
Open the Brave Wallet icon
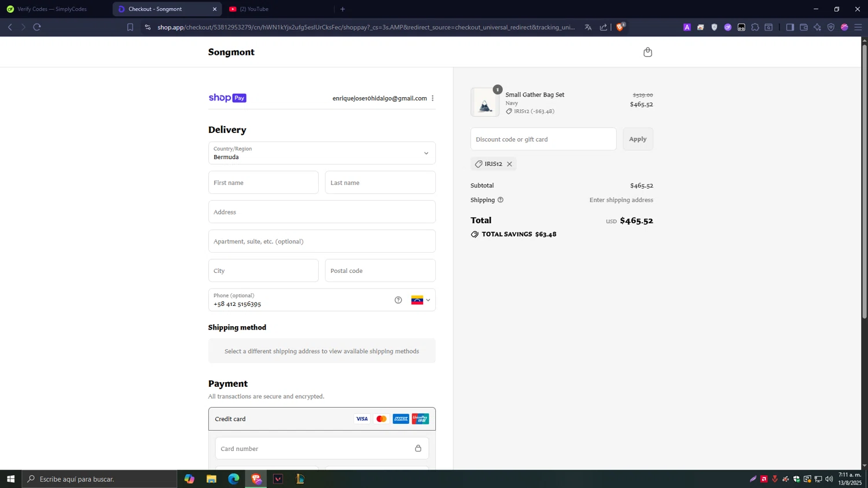[804, 27]
